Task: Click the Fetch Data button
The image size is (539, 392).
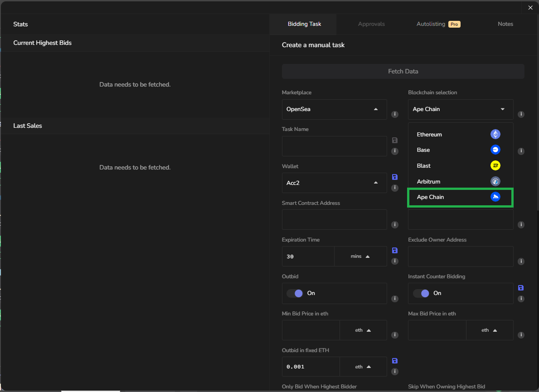Action: pyautogui.click(x=403, y=72)
